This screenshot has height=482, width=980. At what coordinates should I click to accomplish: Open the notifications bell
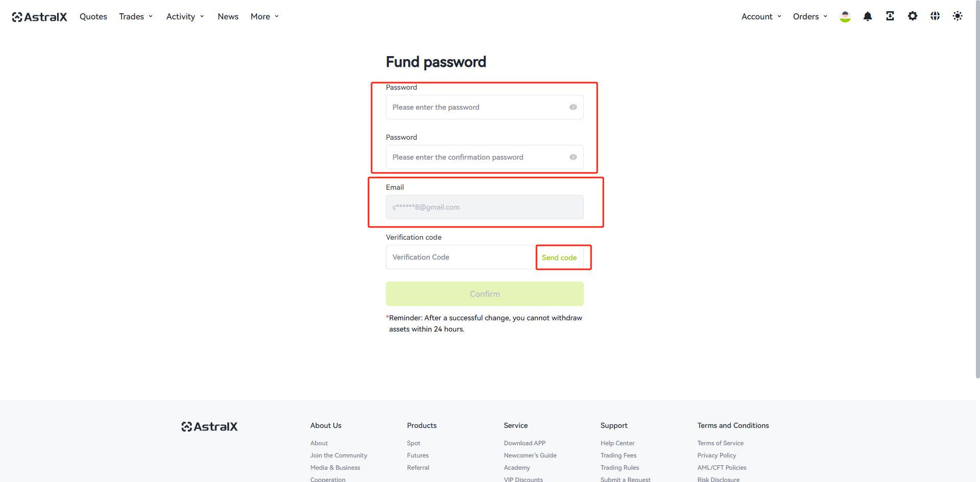(x=868, y=16)
